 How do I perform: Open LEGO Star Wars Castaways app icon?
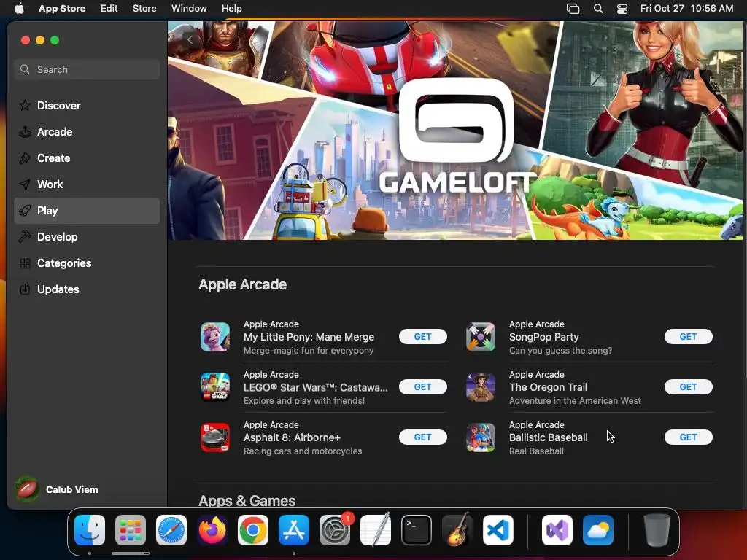pos(215,387)
